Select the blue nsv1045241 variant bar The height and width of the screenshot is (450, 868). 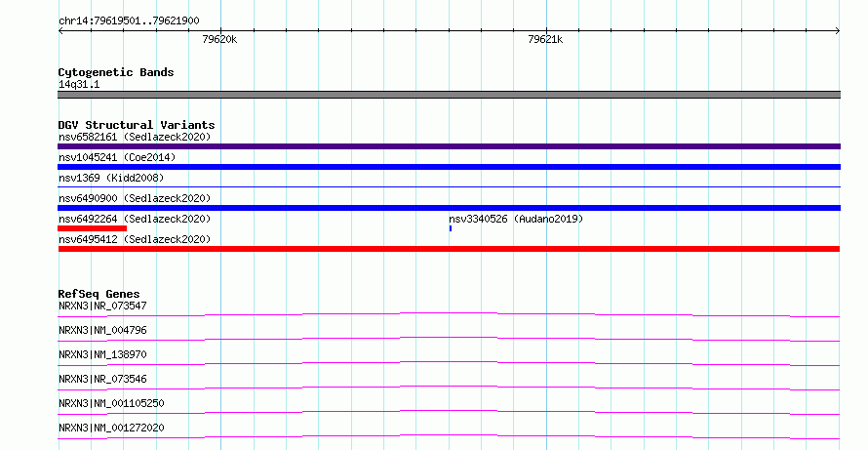449,167
